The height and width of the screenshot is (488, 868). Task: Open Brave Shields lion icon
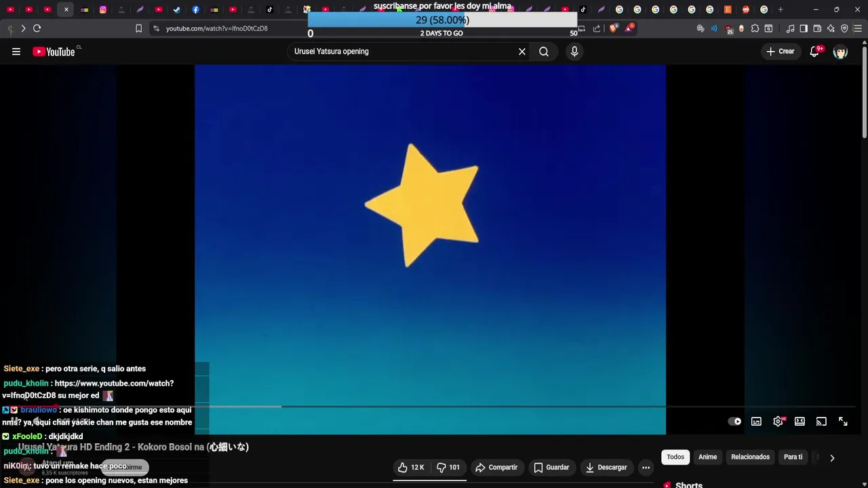tap(614, 28)
